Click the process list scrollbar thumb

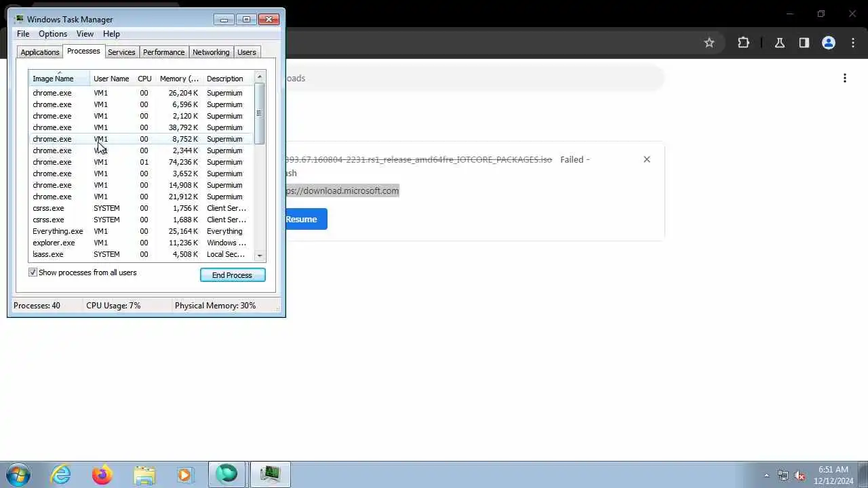(259, 113)
